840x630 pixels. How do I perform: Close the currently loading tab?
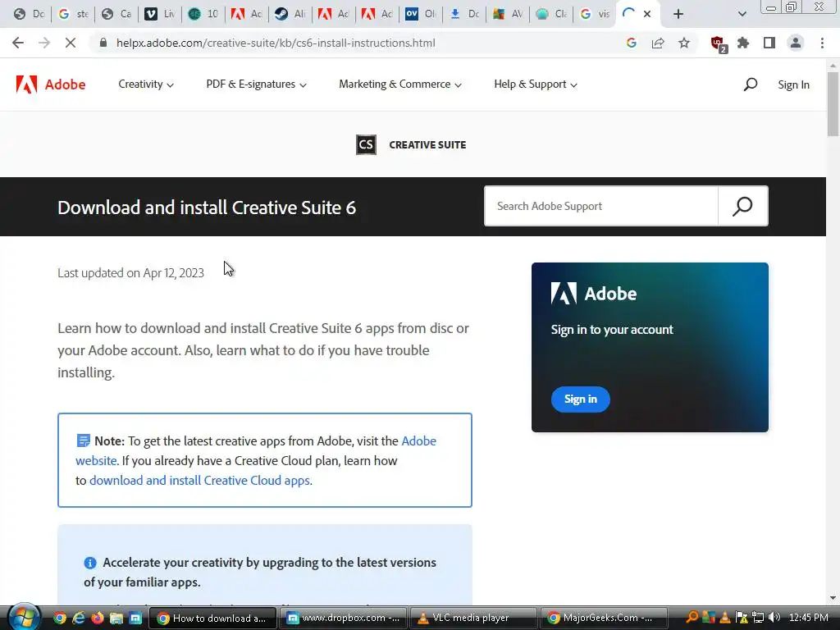(x=647, y=14)
